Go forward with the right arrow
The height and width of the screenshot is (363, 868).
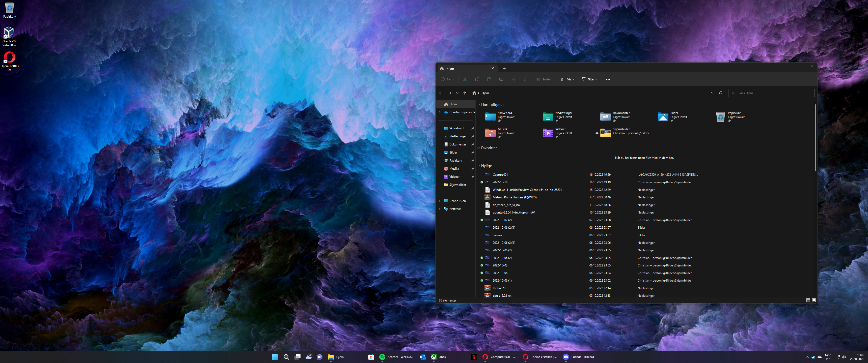coord(449,93)
